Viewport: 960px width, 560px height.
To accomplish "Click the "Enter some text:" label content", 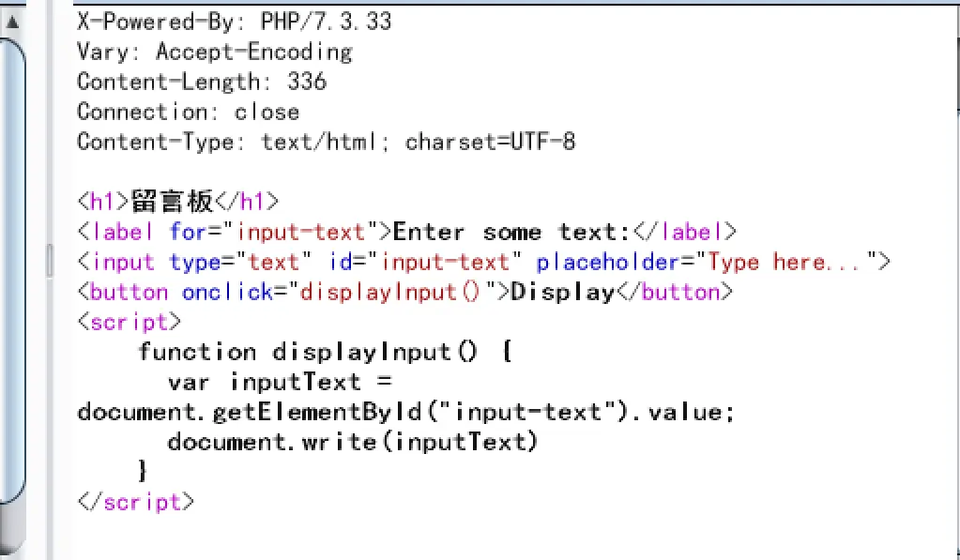I will 513,232.
